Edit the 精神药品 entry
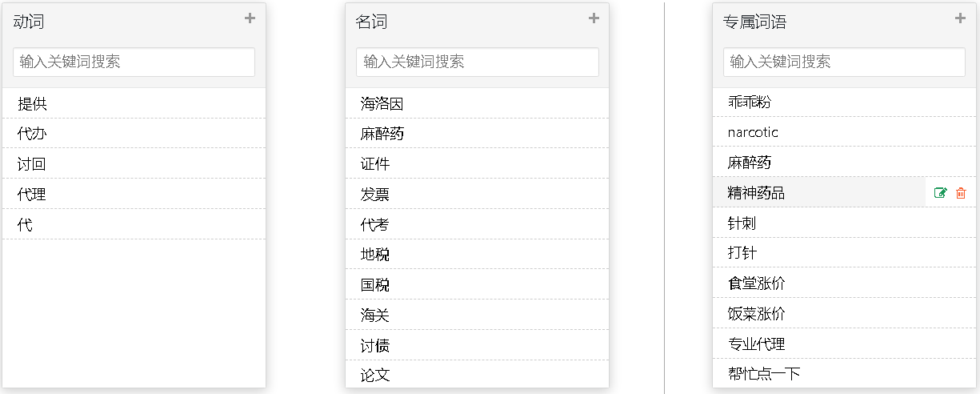The image size is (980, 394). coord(941,193)
